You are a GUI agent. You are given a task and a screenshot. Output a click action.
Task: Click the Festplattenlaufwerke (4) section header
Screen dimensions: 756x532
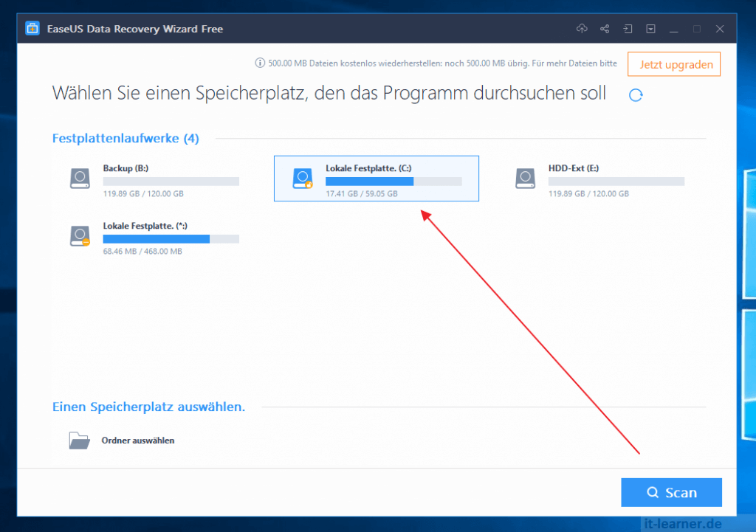tap(125, 138)
